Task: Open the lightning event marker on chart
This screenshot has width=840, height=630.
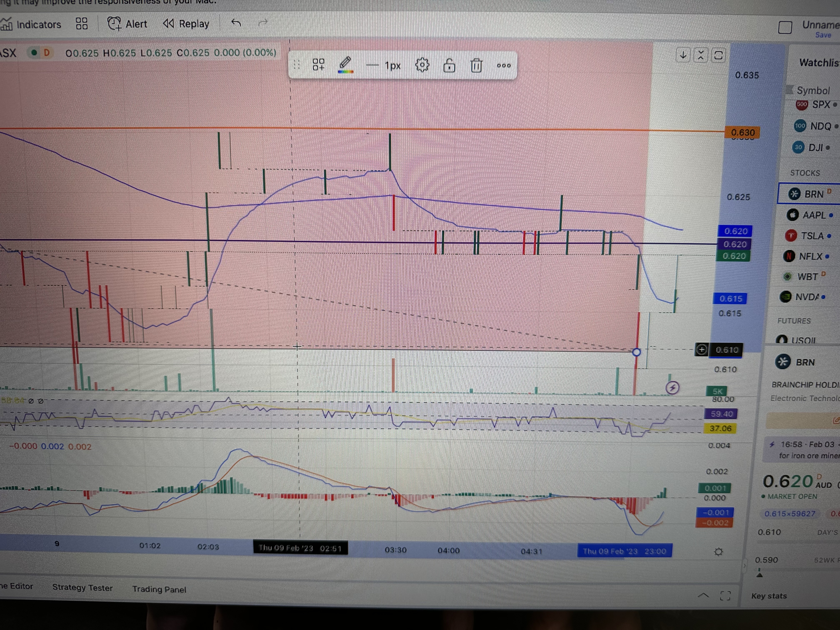Action: (x=672, y=388)
